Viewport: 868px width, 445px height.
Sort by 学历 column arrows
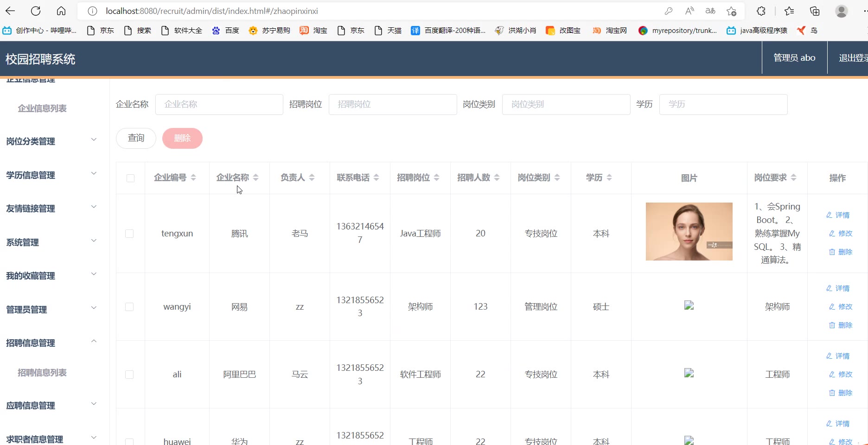pyautogui.click(x=609, y=178)
